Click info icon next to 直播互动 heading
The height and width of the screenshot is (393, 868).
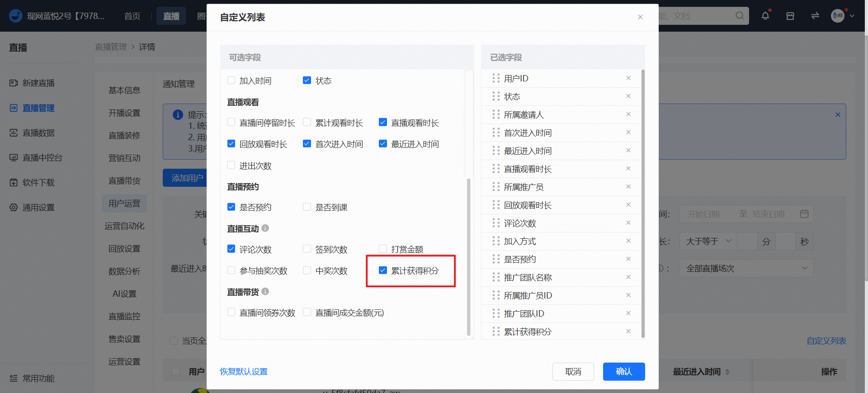coord(265,228)
